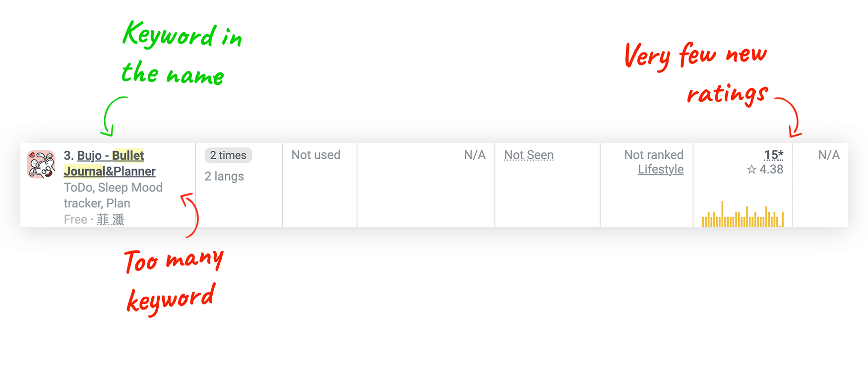This screenshot has height=370, width=868.
Task: Click the star icon beside 4.38
Action: [x=751, y=170]
